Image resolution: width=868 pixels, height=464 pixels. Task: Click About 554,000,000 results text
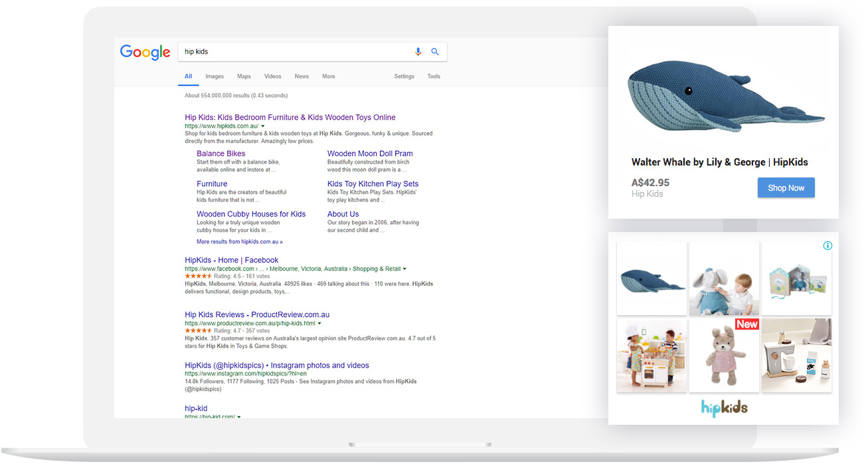click(236, 96)
